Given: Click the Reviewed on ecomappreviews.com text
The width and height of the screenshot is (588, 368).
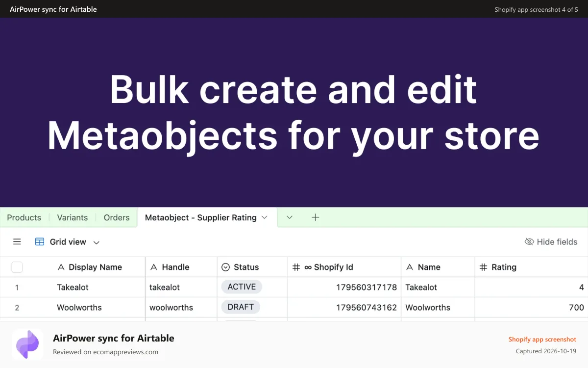Looking at the screenshot, I should click(x=105, y=352).
